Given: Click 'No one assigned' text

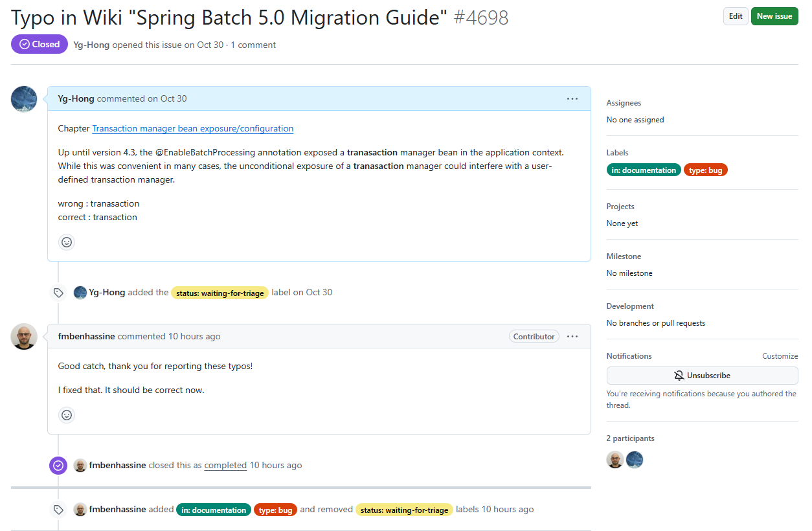Looking at the screenshot, I should 635,120.
